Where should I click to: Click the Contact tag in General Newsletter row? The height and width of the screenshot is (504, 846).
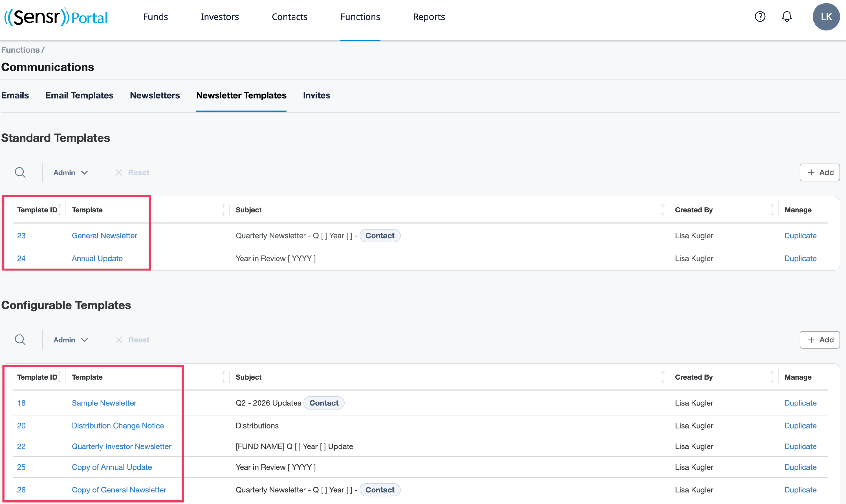coord(380,236)
